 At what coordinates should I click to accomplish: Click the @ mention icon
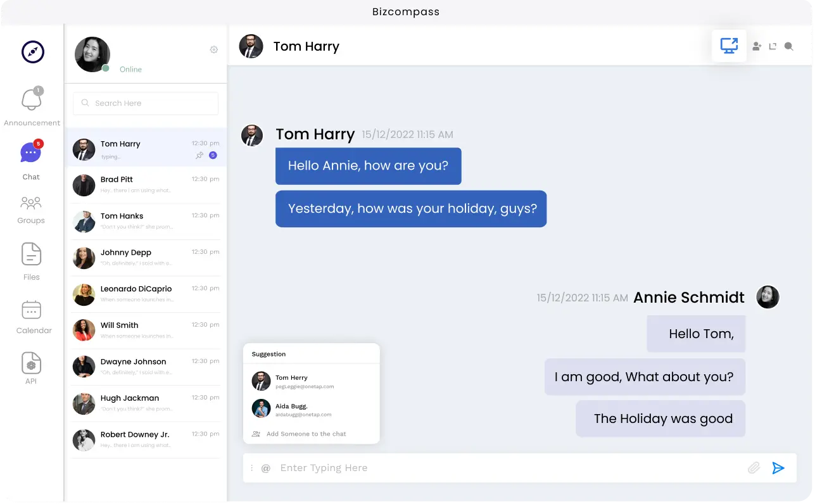(266, 469)
